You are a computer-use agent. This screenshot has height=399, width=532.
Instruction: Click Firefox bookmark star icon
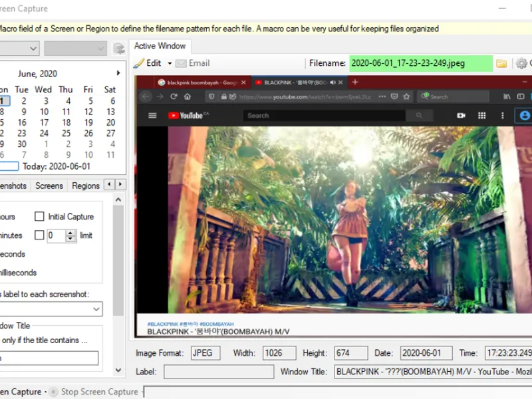pyautogui.click(x=406, y=96)
